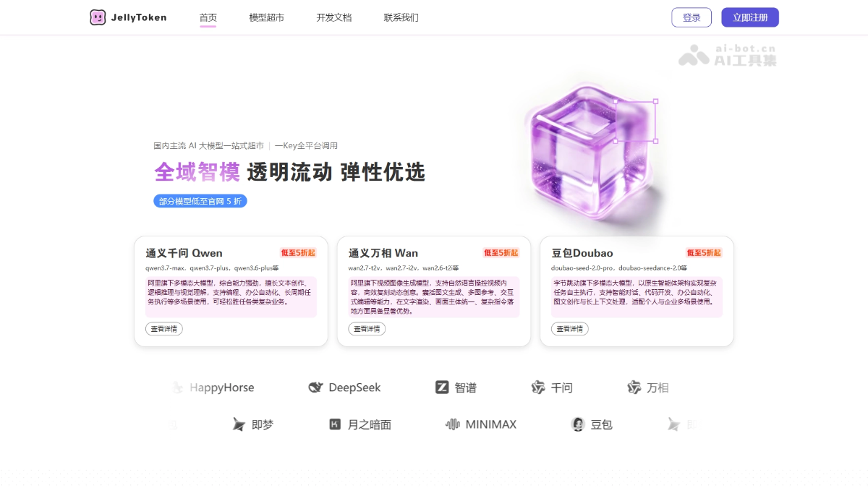Click the 月之暗面 brand name
This screenshot has width=868, height=488.
[370, 424]
